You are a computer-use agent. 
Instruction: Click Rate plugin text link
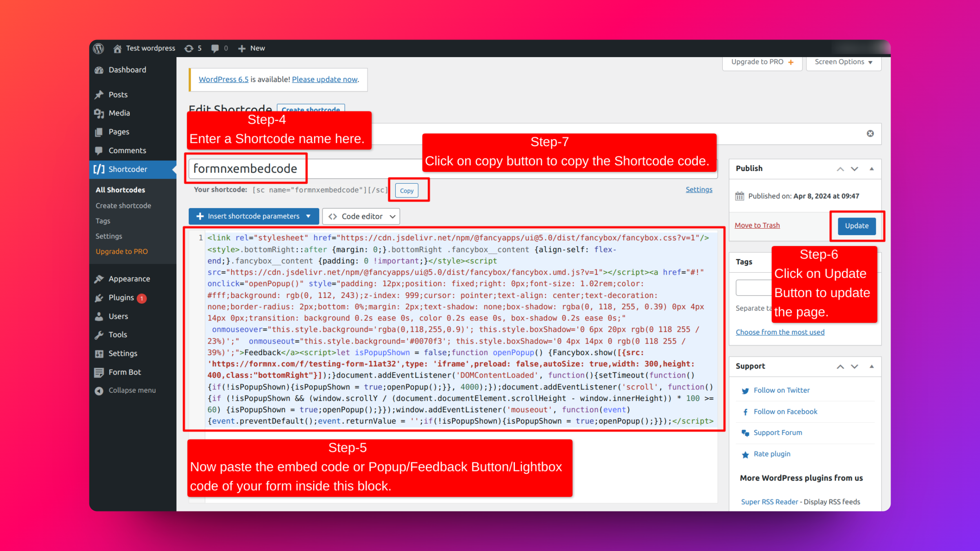click(x=772, y=454)
